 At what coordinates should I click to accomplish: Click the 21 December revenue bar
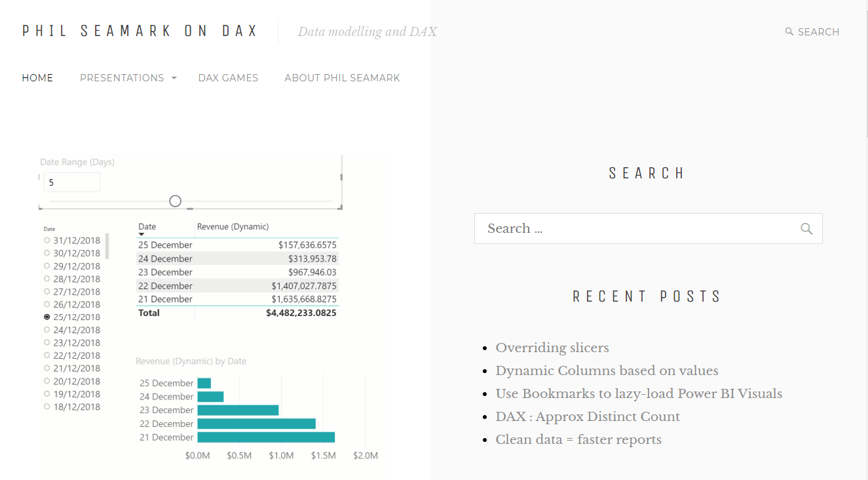(x=266, y=437)
